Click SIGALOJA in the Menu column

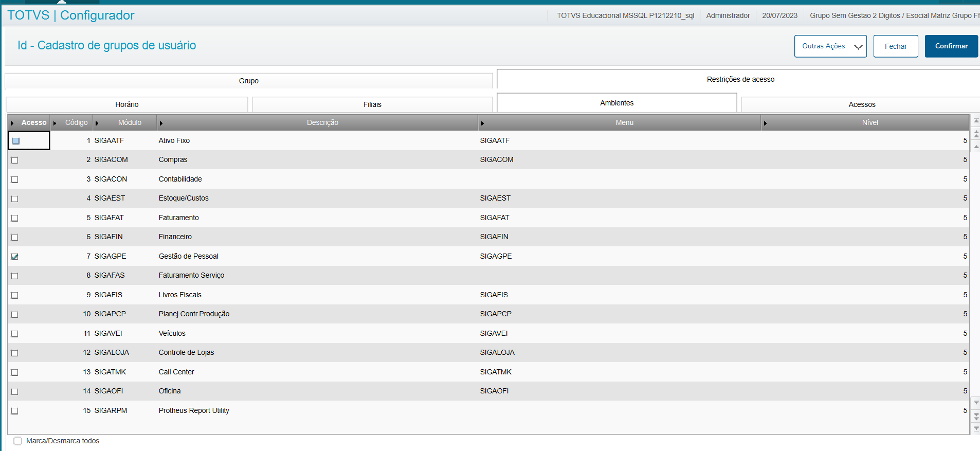coord(497,353)
